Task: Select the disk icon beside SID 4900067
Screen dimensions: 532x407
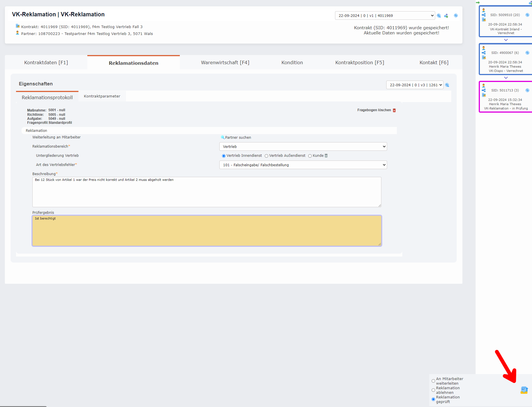Action: click(x=527, y=53)
